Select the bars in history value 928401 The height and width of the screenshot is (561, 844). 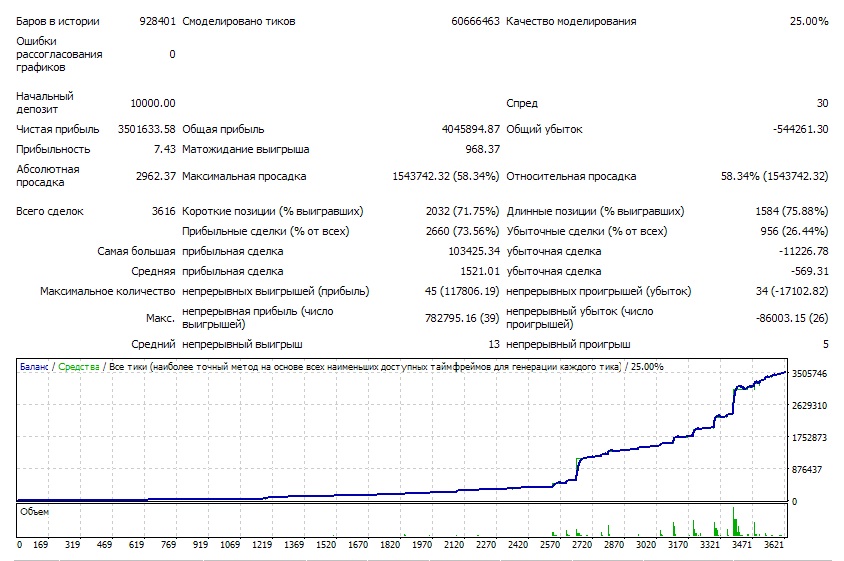click(x=157, y=22)
